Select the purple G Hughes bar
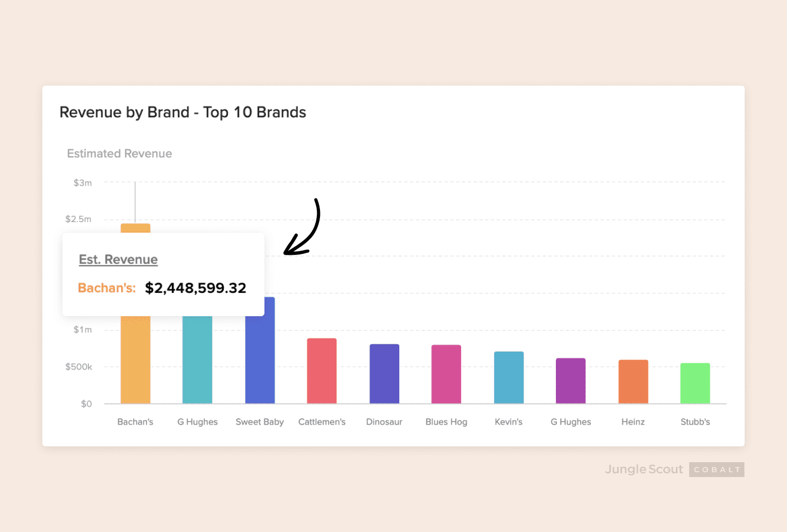Image resolution: width=787 pixels, height=532 pixels. click(570, 381)
